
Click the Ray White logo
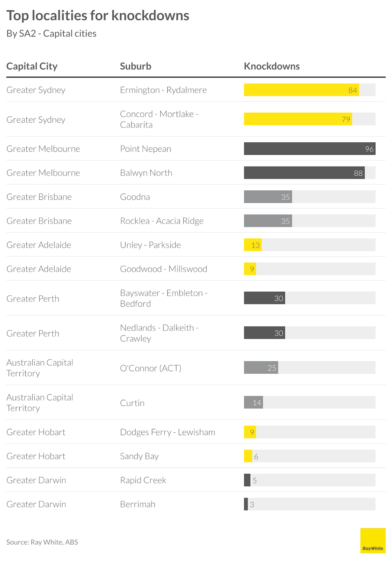click(x=373, y=541)
